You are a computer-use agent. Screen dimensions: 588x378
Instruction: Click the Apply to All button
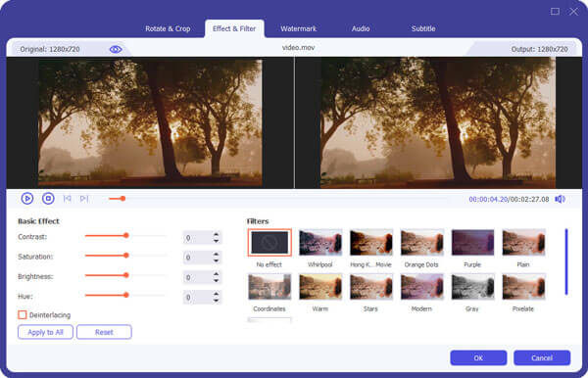(x=45, y=332)
